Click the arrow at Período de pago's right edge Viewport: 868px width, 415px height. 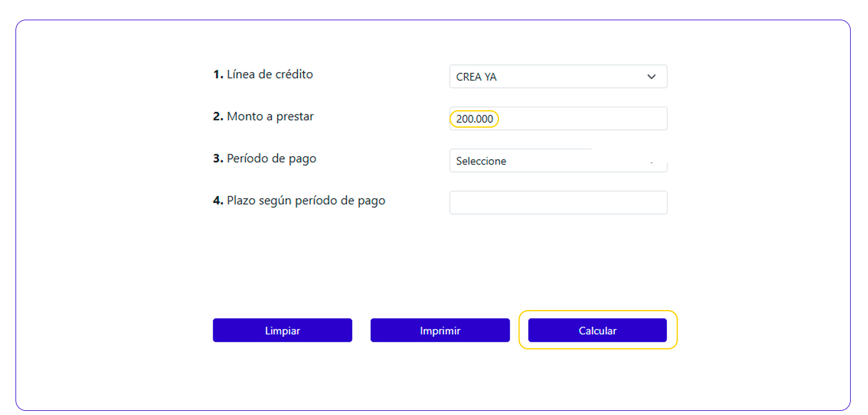click(651, 162)
